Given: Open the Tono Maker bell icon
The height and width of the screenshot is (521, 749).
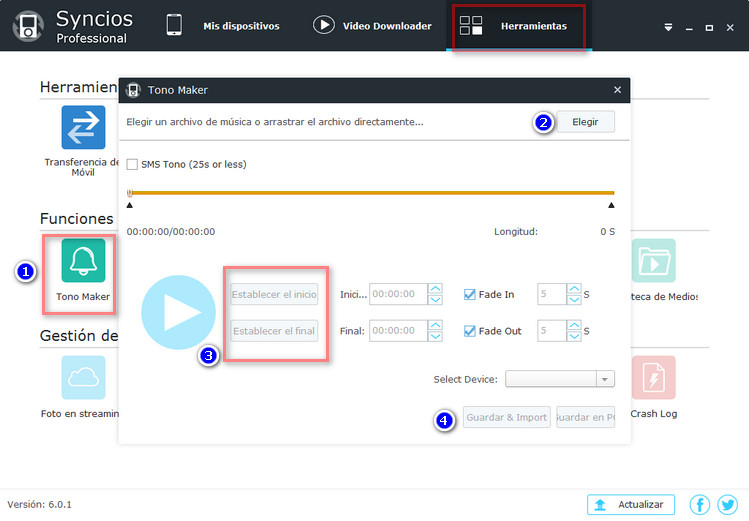Looking at the screenshot, I should [x=83, y=260].
